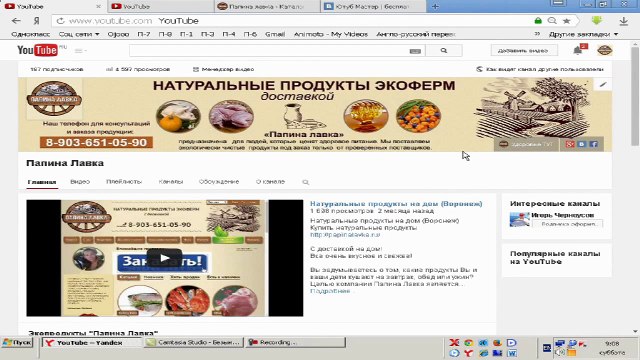640x360 pixels.
Task: Switch to Camtasia Studio taskbar window
Action: tap(194, 342)
